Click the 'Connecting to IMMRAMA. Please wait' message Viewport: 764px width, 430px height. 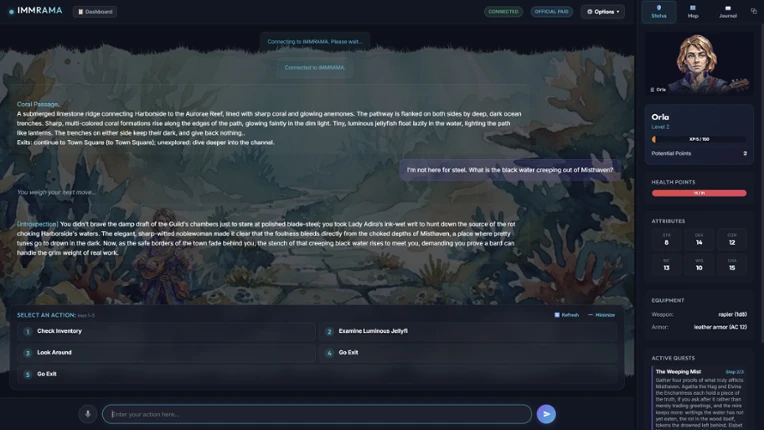(315, 41)
